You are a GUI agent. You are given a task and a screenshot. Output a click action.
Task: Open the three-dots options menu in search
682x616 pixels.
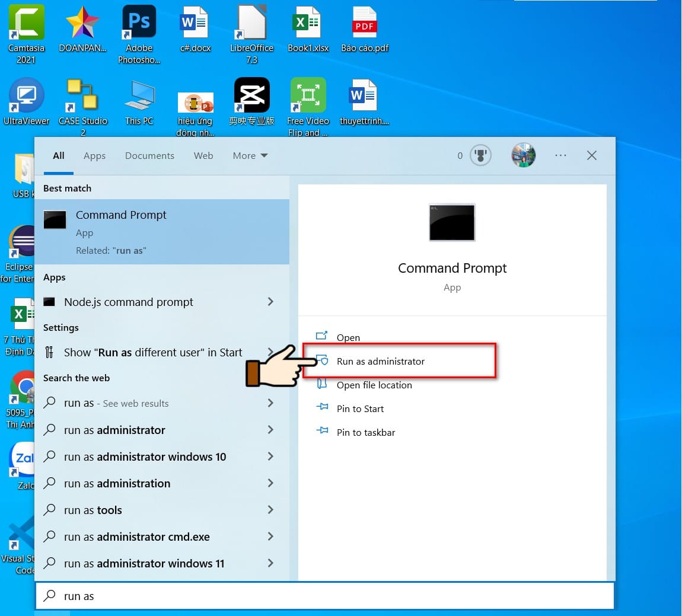pyautogui.click(x=560, y=155)
